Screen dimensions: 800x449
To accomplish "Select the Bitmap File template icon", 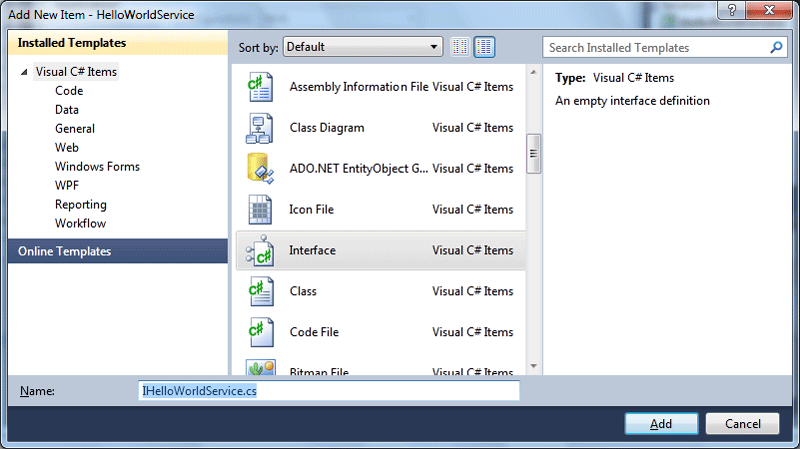I will [261, 367].
